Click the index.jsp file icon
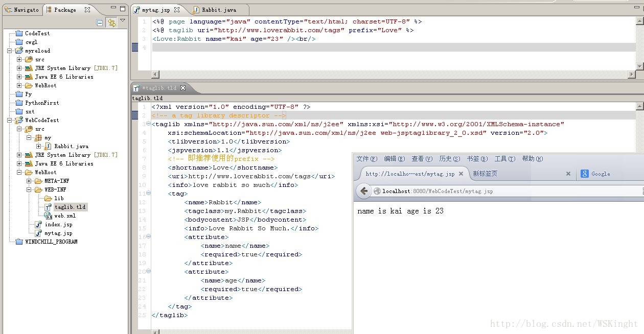 38,224
